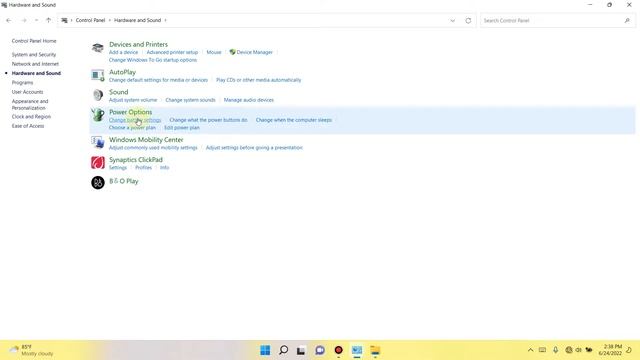
Task: Open Device Manager link
Action: tap(254, 52)
